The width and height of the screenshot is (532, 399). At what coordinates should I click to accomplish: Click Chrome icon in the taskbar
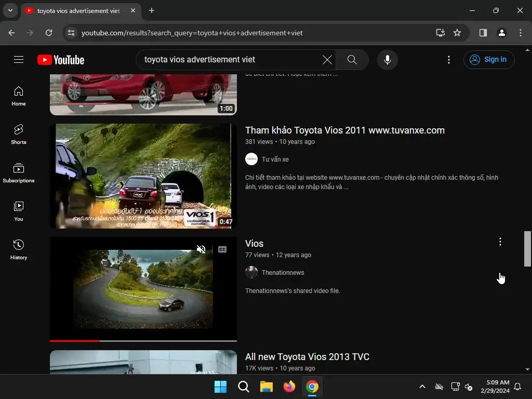(x=312, y=387)
